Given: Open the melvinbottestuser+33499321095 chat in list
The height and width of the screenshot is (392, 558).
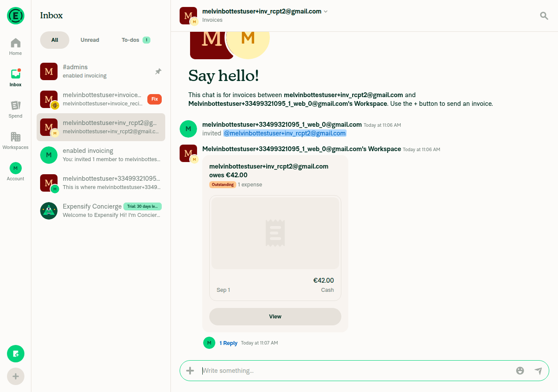Looking at the screenshot, I should point(101,183).
